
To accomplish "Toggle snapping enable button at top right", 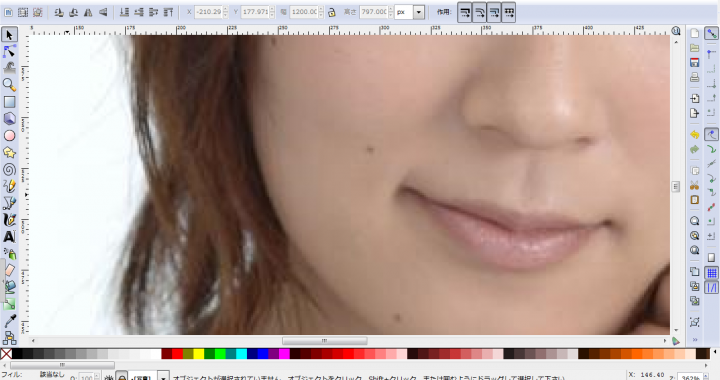I will tap(711, 34).
